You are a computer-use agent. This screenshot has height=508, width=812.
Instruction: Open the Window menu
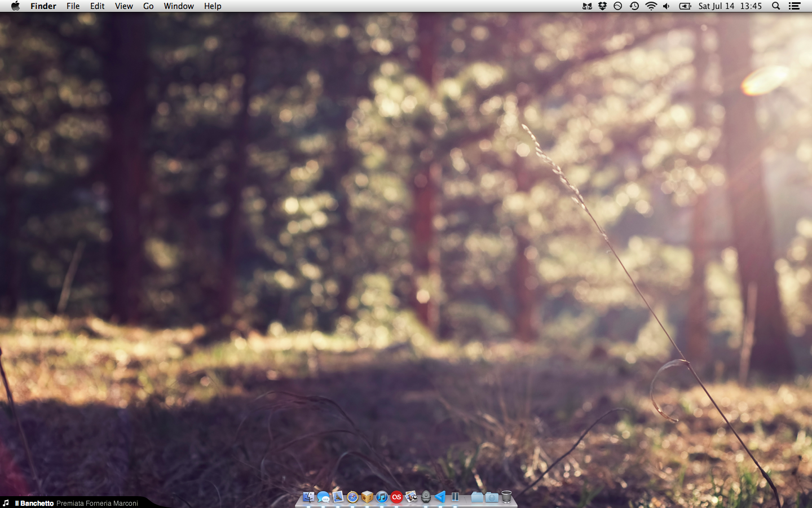coord(179,6)
